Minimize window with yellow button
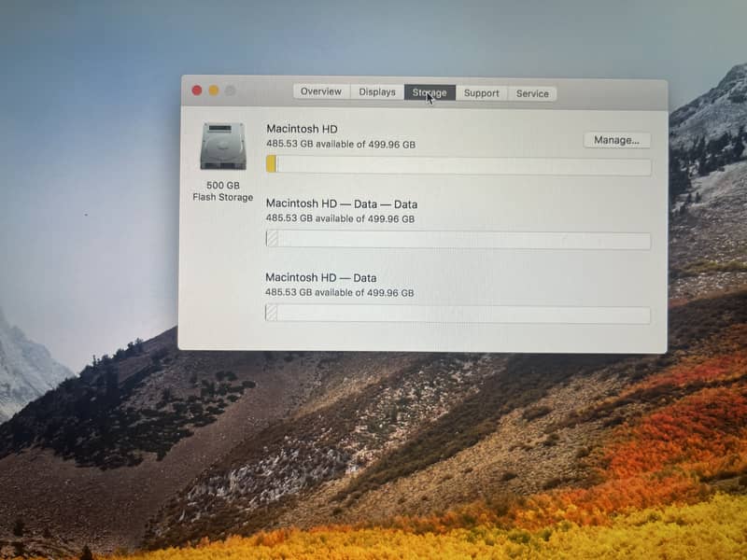This screenshot has width=747, height=560. pos(214,91)
